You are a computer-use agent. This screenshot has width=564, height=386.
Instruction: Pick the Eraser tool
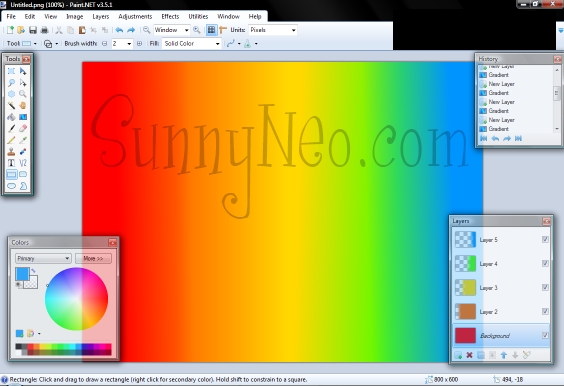point(23,128)
